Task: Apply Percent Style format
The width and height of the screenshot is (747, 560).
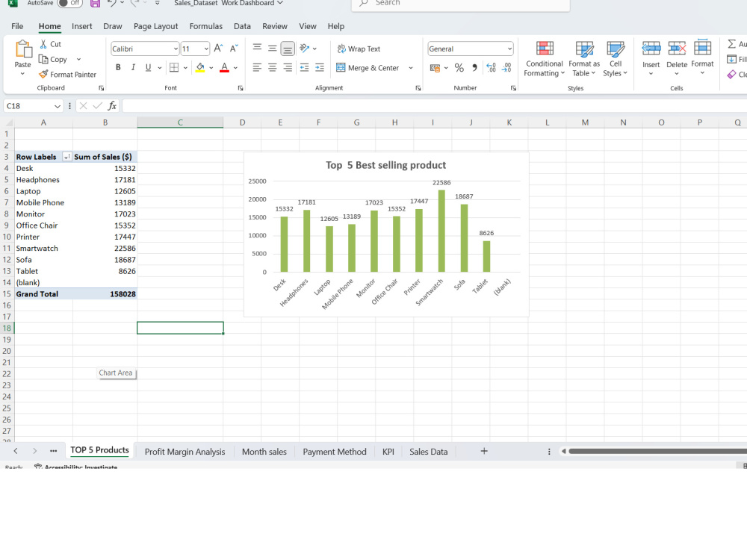Action: coord(459,68)
